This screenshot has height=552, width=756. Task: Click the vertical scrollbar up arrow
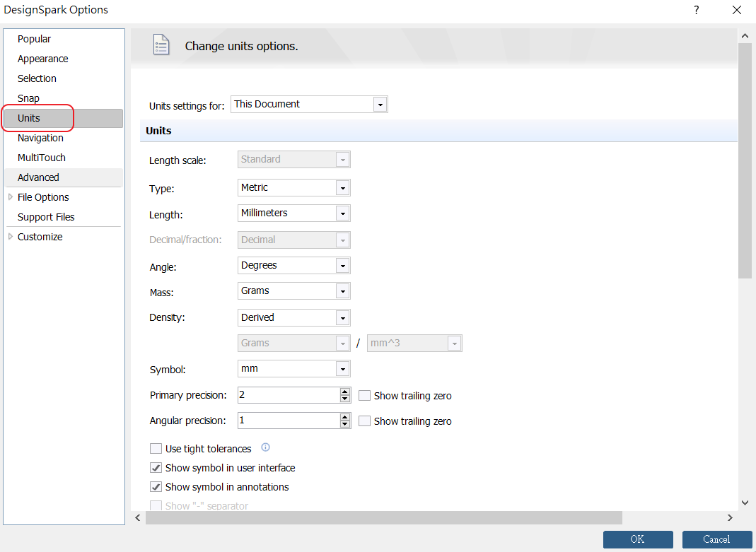pyautogui.click(x=745, y=36)
